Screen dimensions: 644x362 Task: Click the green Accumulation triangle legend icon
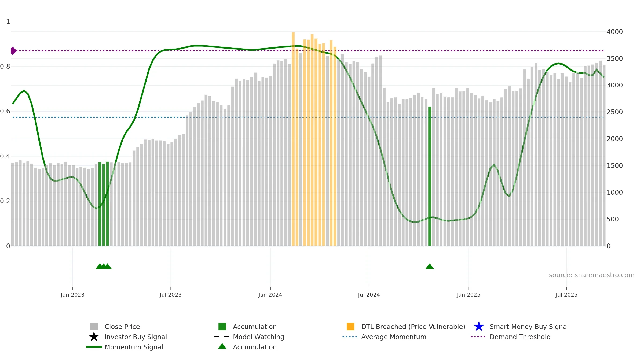(x=222, y=346)
